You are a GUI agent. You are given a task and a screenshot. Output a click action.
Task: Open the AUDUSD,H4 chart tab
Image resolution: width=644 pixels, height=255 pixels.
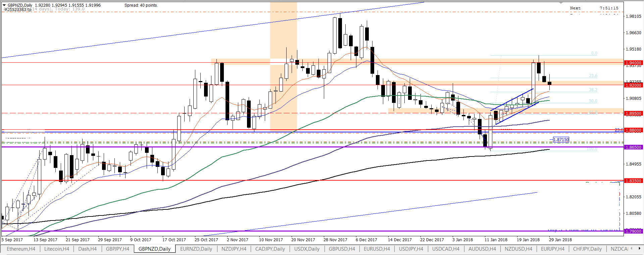point(482,249)
